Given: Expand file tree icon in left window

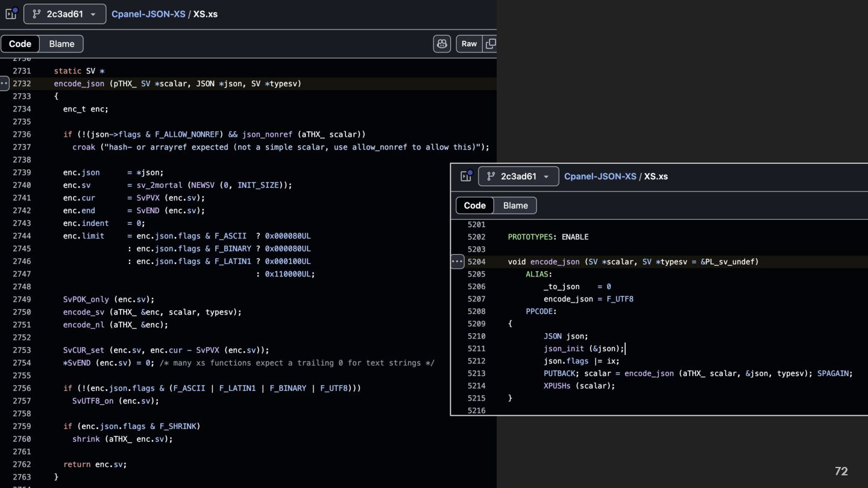Looking at the screenshot, I should tap(11, 14).
